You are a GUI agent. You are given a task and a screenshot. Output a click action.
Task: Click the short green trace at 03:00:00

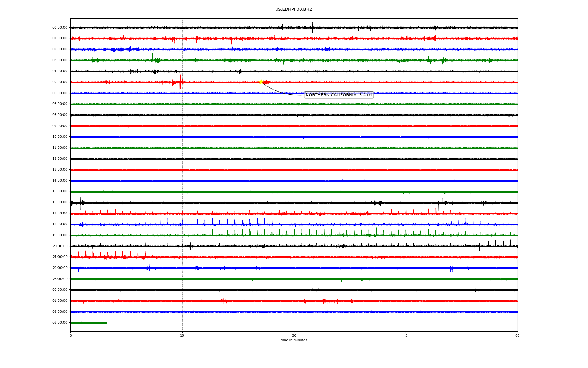pos(89,323)
